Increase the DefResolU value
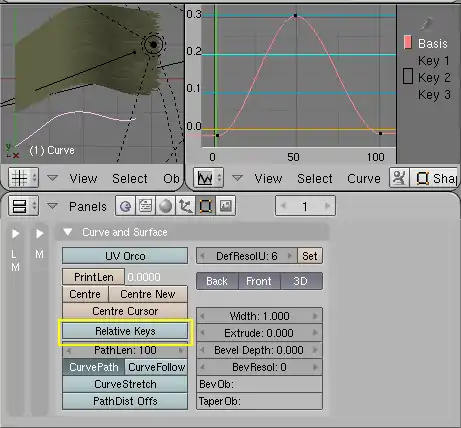 (x=290, y=256)
